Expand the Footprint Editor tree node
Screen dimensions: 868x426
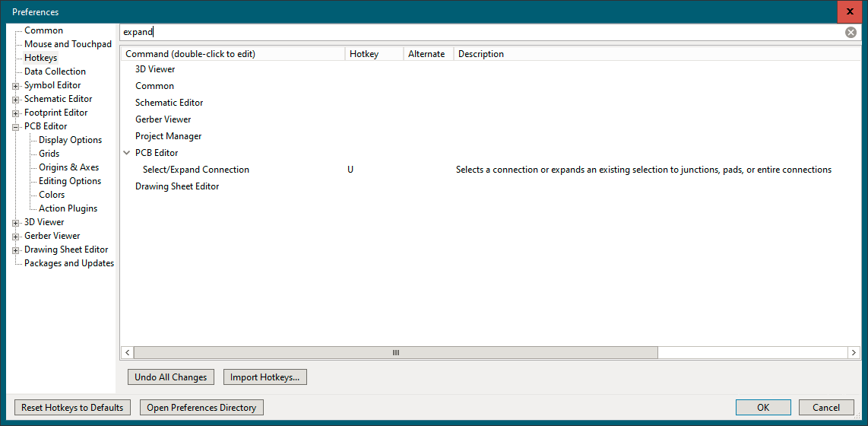pos(15,113)
